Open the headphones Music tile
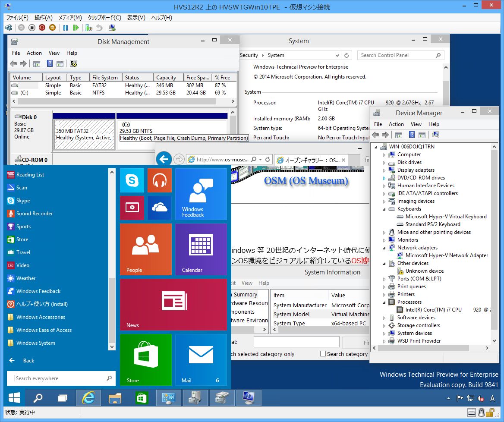The image size is (504, 422). [x=160, y=180]
